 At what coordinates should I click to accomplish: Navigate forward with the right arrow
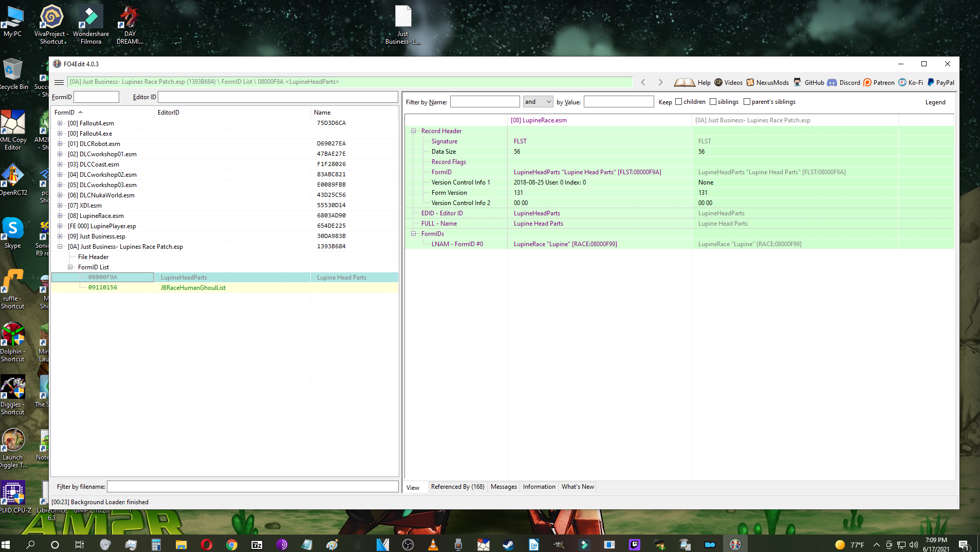tap(660, 82)
